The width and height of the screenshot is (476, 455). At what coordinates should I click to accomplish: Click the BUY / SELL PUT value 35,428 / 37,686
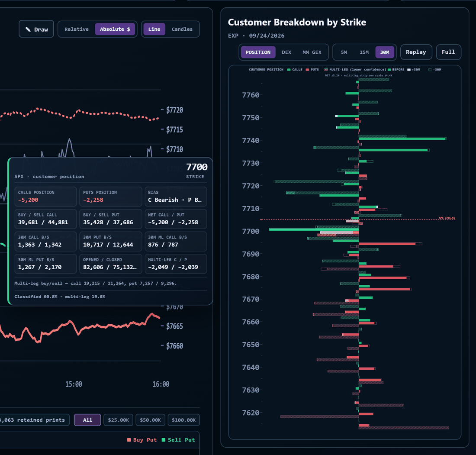point(108,223)
